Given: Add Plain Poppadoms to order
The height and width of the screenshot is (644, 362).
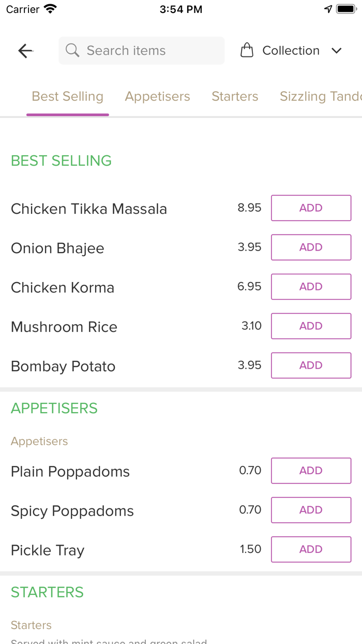Looking at the screenshot, I should [x=311, y=471].
